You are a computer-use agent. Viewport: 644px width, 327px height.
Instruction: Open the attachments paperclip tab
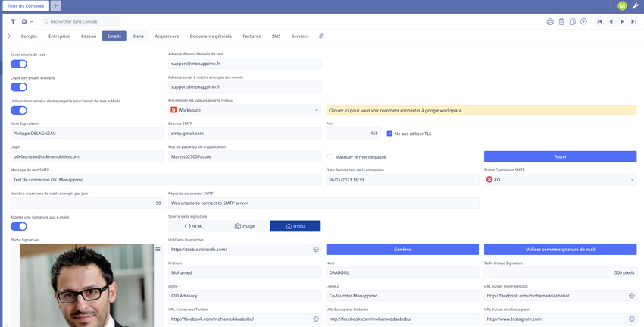click(320, 36)
